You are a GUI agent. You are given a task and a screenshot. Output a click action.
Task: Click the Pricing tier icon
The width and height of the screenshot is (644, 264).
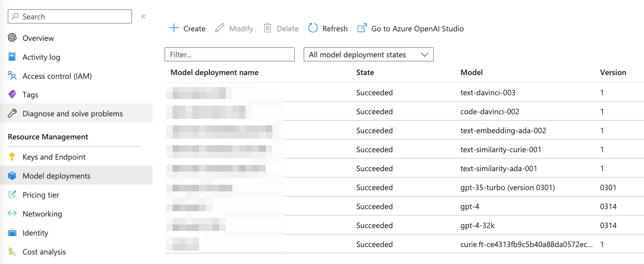click(x=12, y=195)
